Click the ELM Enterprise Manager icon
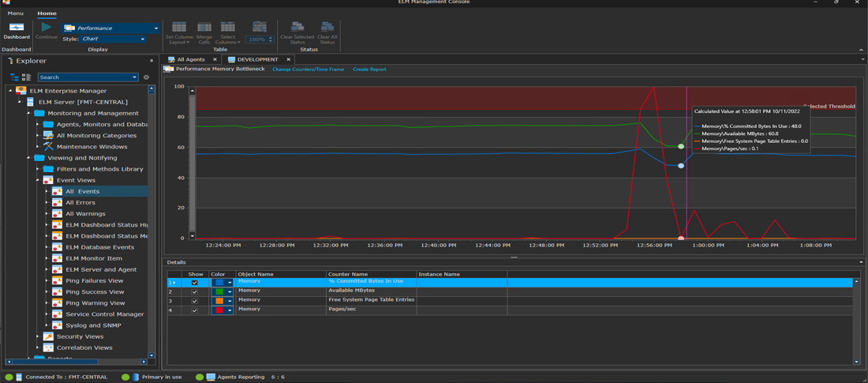 [21, 91]
